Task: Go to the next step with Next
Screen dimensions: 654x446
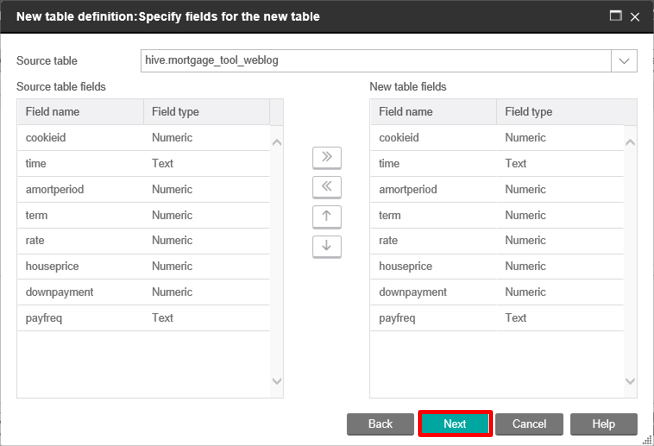Action: [x=455, y=424]
